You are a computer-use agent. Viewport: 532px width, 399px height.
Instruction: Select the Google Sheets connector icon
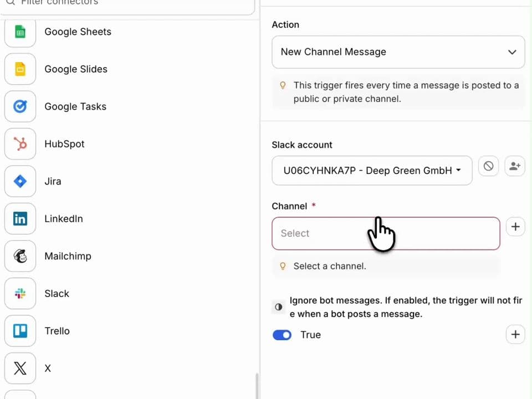(x=20, y=32)
